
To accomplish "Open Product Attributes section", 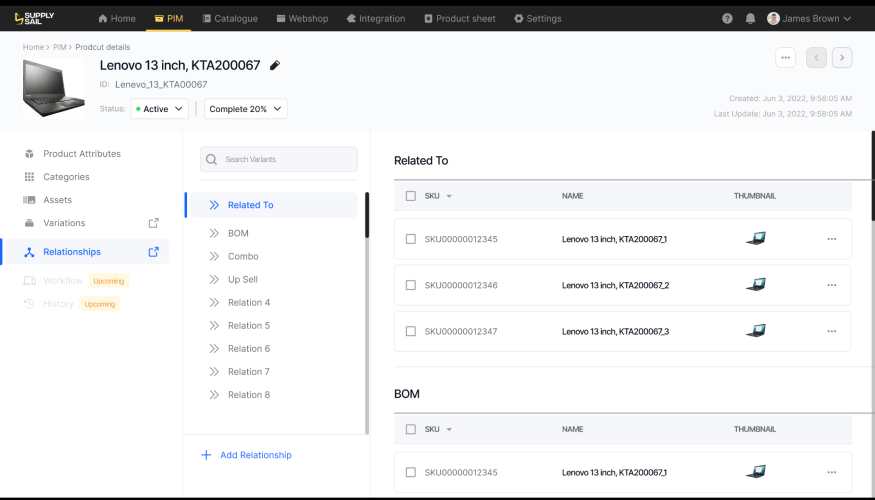I will (82, 153).
